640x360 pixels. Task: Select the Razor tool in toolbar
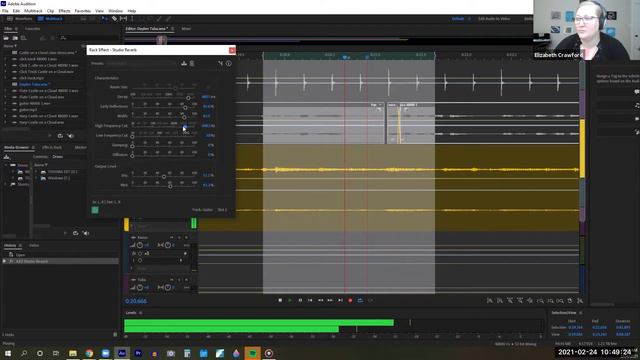[114, 19]
